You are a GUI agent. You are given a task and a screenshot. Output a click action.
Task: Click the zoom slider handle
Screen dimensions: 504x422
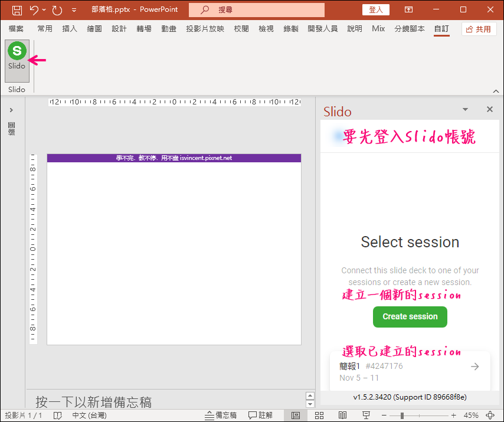(402, 416)
